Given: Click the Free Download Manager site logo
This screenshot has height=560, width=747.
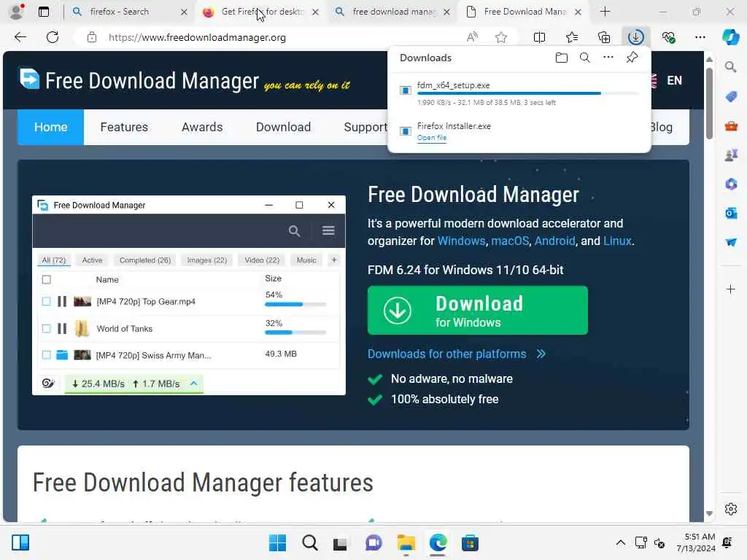Looking at the screenshot, I should pyautogui.click(x=185, y=80).
